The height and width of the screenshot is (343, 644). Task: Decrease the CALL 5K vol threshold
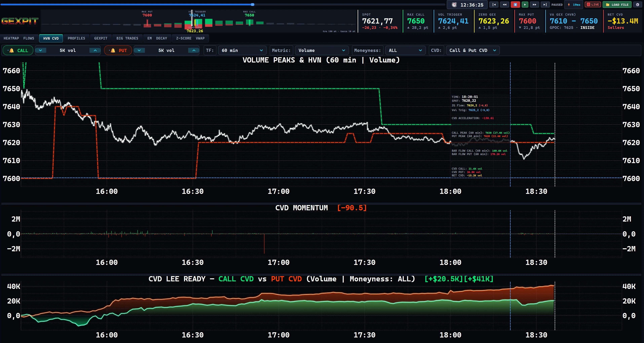click(41, 50)
